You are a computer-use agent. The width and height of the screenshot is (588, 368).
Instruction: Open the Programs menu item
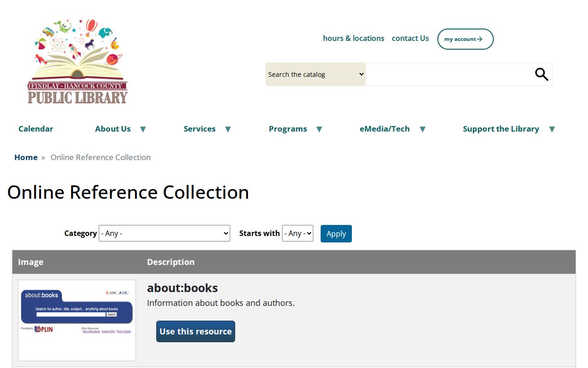tap(288, 129)
